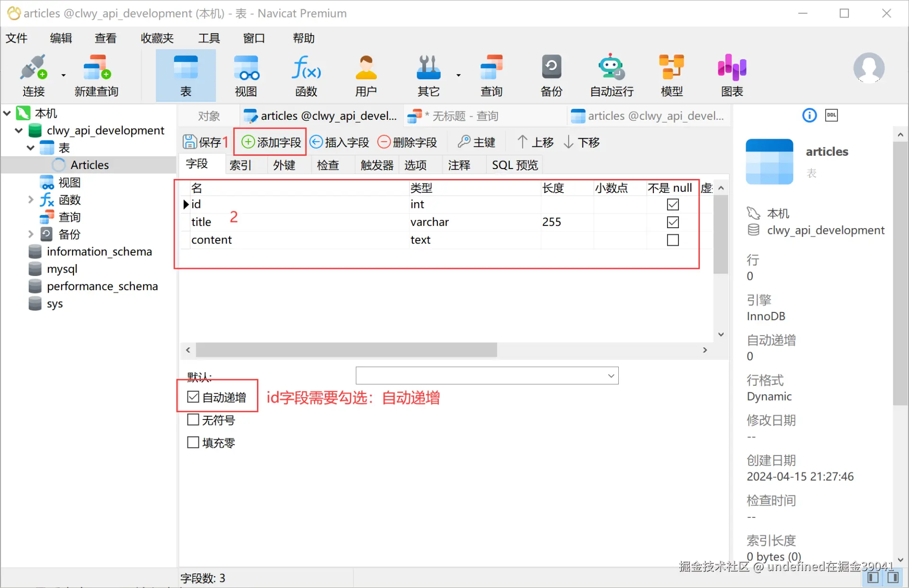Image resolution: width=909 pixels, height=588 pixels.
Task: Show the DDL panel icon
Action: click(x=831, y=115)
